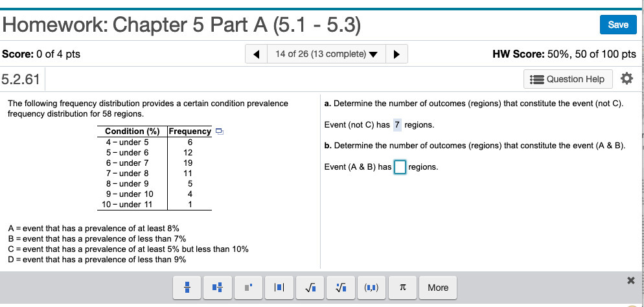
Task: Expand More math symbols
Action: [437, 288]
